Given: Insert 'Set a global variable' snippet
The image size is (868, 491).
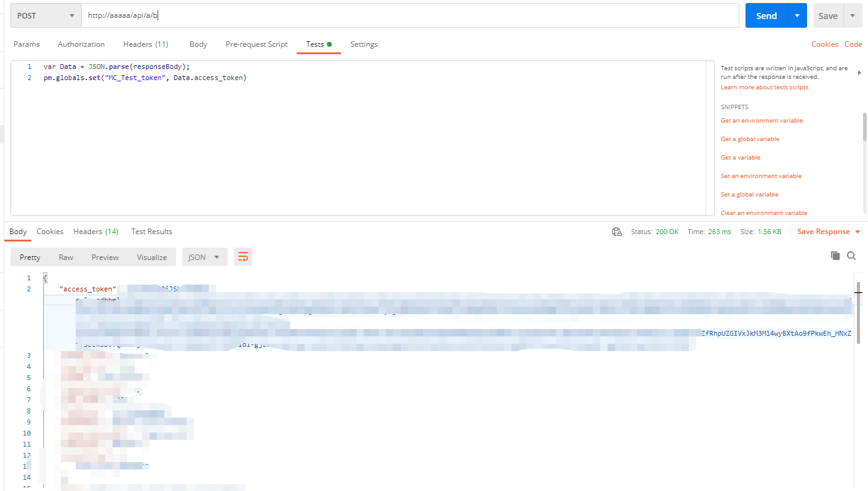Looking at the screenshot, I should coord(749,195).
